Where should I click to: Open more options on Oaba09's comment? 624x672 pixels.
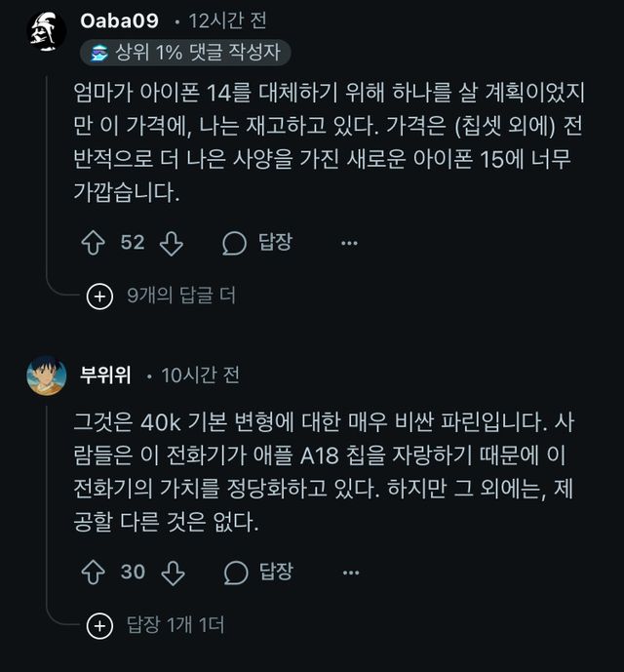coord(349,243)
